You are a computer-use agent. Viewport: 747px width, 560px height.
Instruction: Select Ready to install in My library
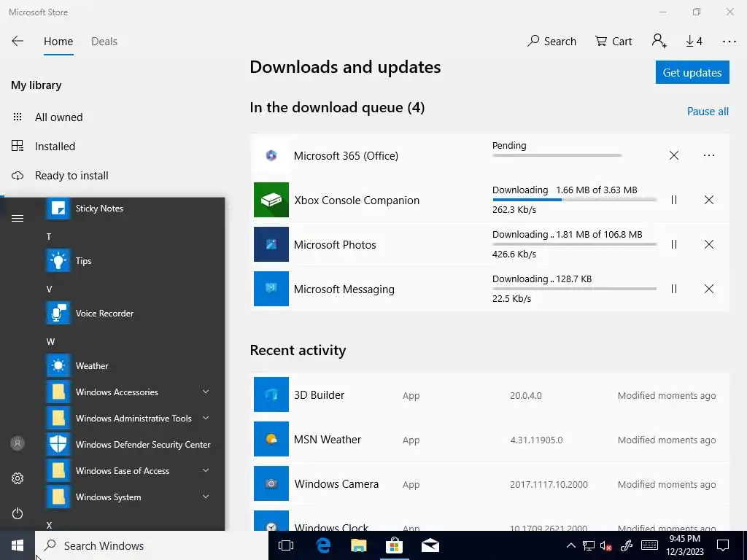71,176
